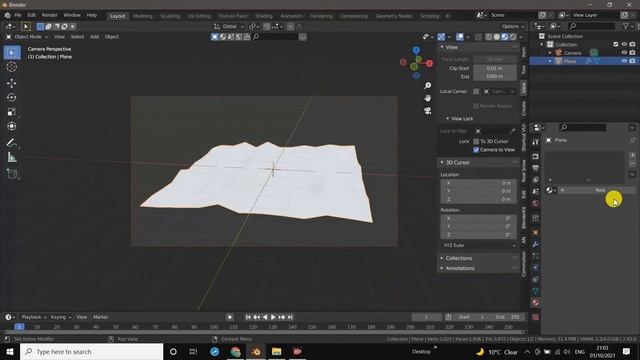Toggle render visibility of Collection
The height and width of the screenshot is (360, 640).
point(632,44)
